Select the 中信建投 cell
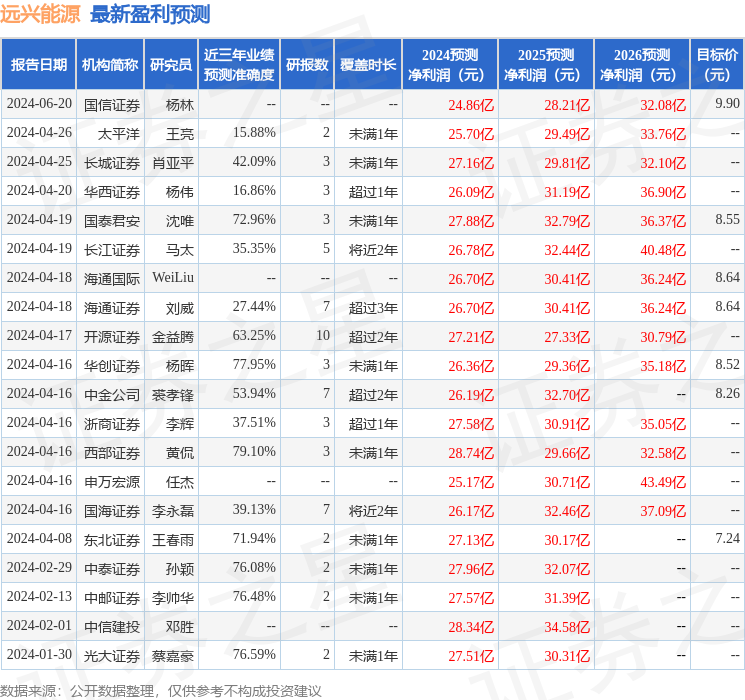745x700 pixels. [112, 627]
